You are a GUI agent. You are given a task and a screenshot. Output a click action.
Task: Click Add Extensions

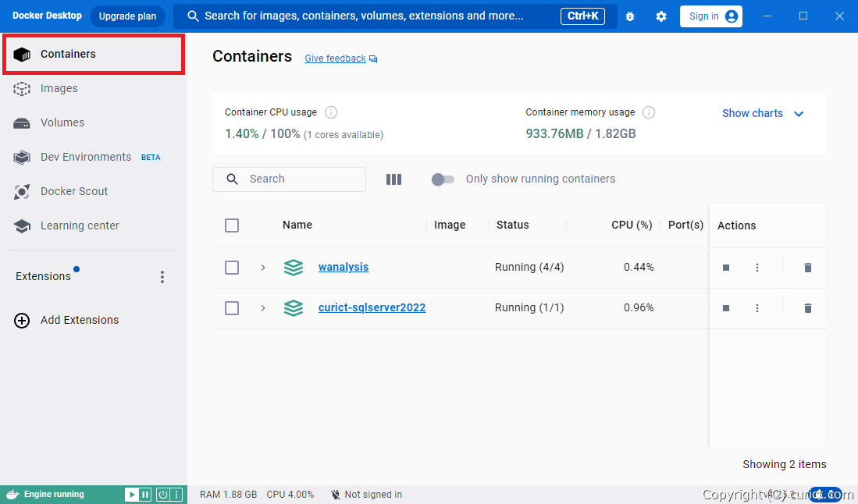(x=66, y=321)
